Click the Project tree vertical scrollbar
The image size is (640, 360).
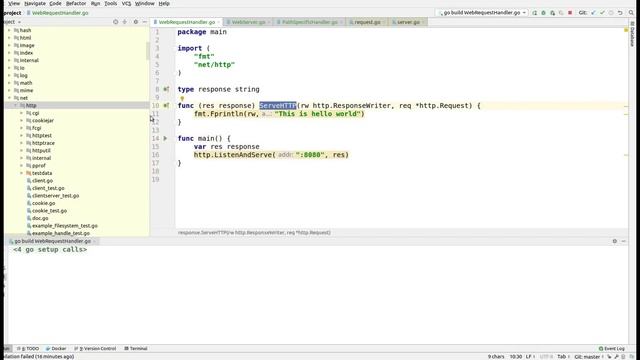click(148, 51)
